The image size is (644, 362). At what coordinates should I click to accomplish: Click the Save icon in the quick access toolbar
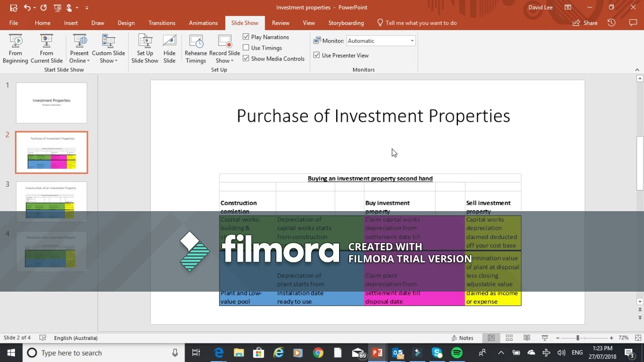[14, 8]
